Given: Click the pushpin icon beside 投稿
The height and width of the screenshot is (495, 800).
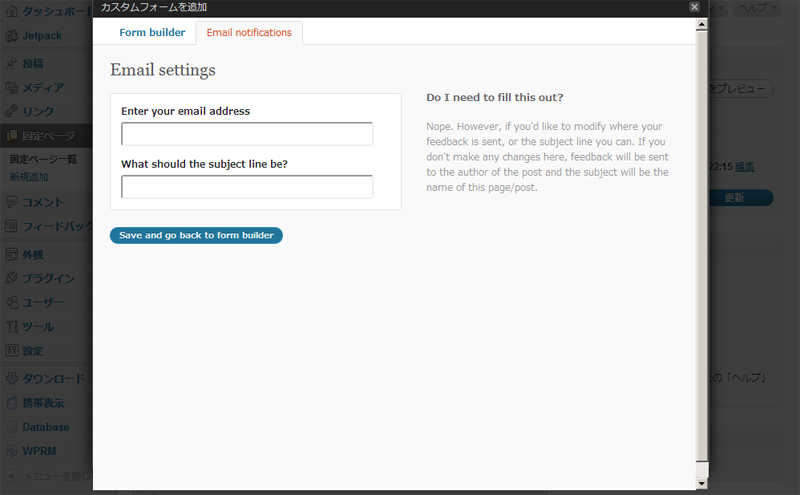Looking at the screenshot, I should click(12, 63).
